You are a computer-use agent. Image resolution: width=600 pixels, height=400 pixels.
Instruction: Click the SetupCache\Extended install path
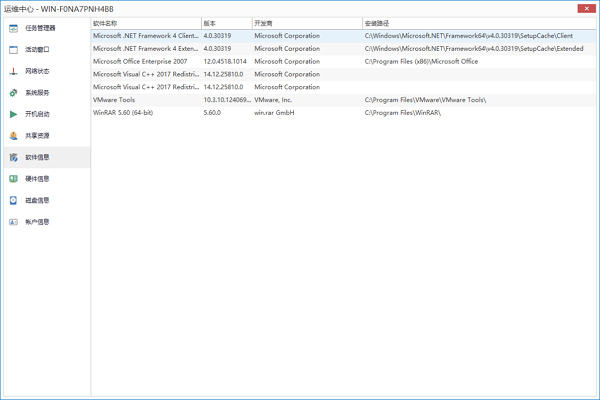[474, 49]
